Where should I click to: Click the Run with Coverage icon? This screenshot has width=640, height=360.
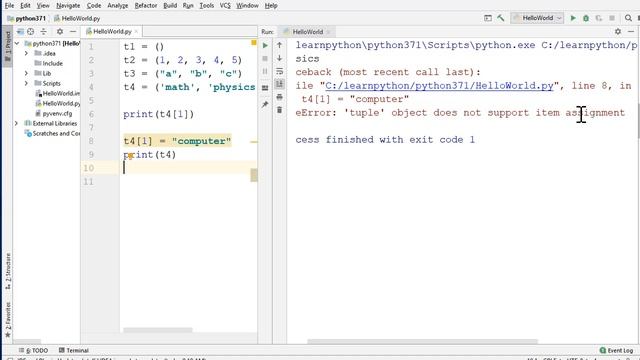pyautogui.click(x=599, y=18)
